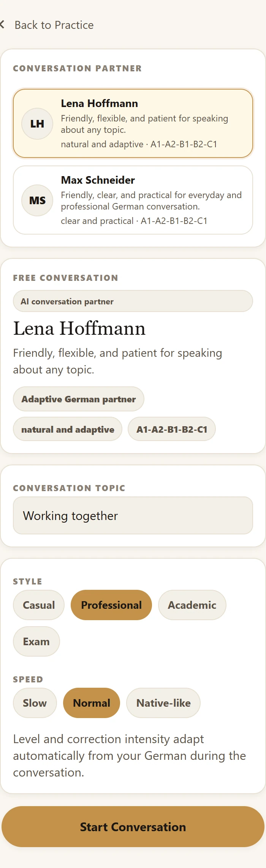Click the MS avatar circle
The height and width of the screenshot is (868, 266).
click(x=37, y=200)
